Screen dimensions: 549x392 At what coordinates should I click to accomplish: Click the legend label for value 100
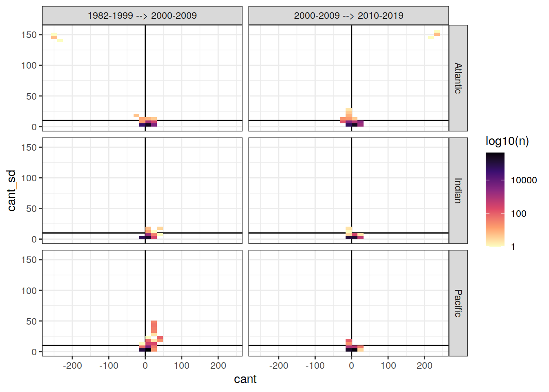[x=518, y=214]
